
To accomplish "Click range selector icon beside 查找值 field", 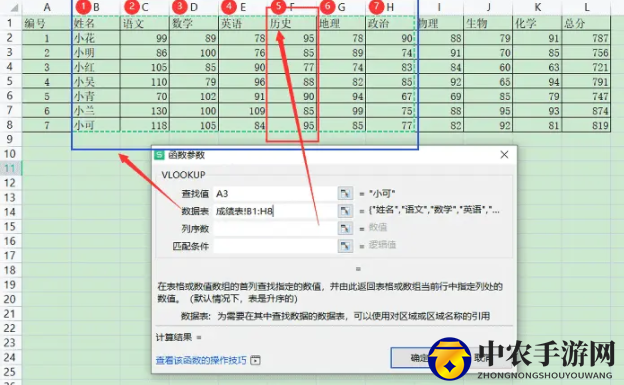I will [x=345, y=193].
